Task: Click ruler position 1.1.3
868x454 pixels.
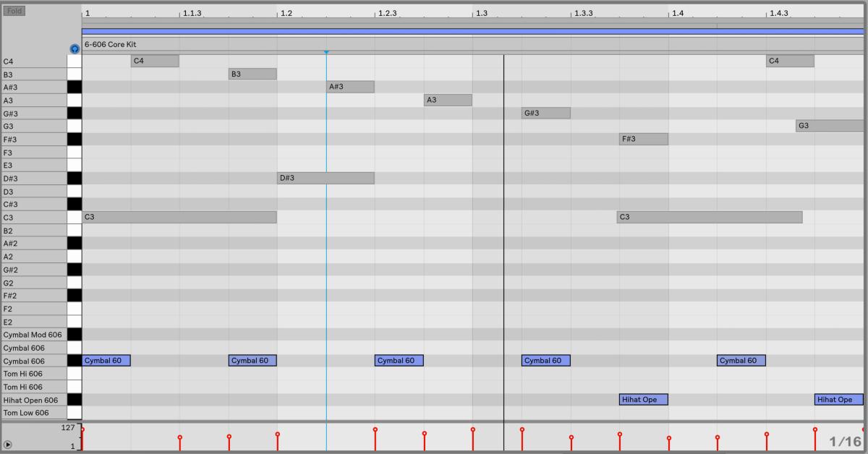Action: click(192, 14)
